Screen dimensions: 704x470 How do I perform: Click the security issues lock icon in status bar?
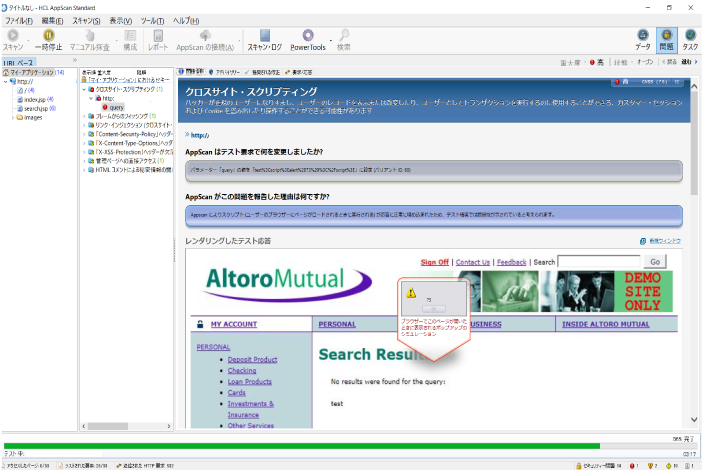tap(579, 466)
